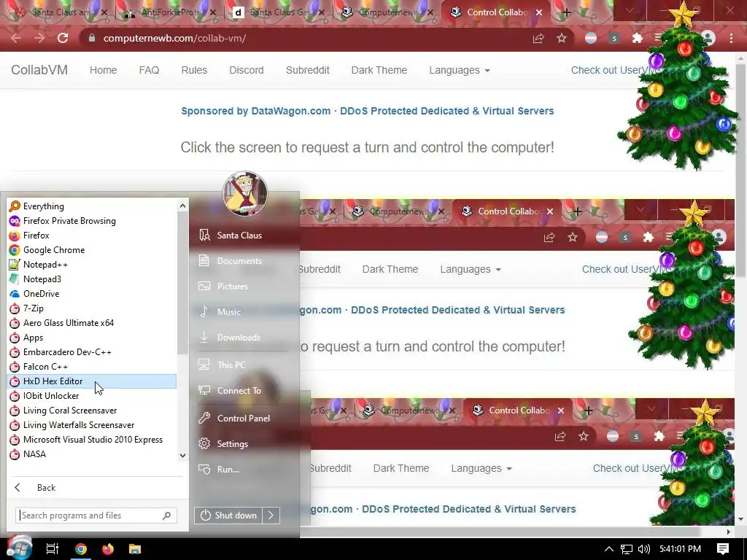Expand Microsoft Visual Studio 2010 Express
747x560 pixels.
(x=91, y=440)
